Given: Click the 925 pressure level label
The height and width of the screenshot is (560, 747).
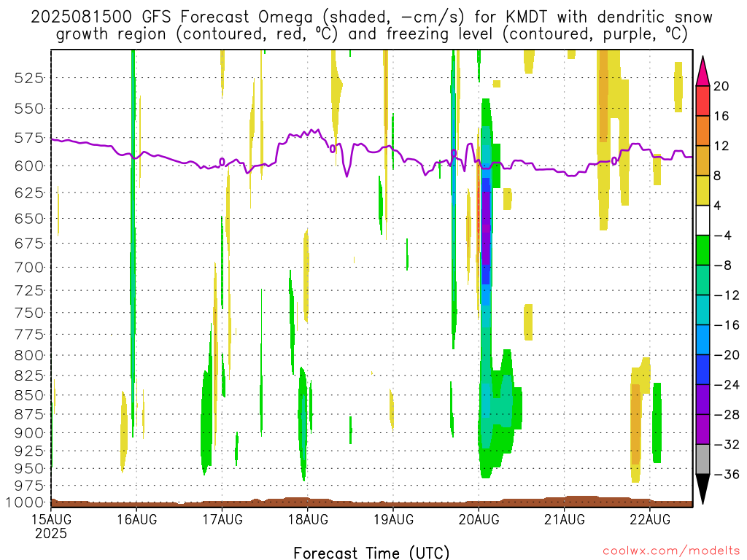Looking at the screenshot, I should [x=29, y=451].
